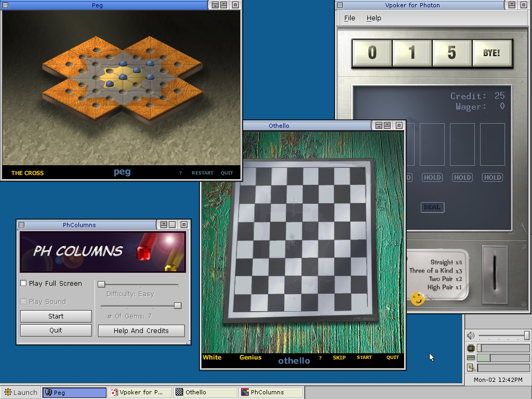Click the # Of Gems slider handle
This screenshot has width=532, height=399.
point(178,305)
